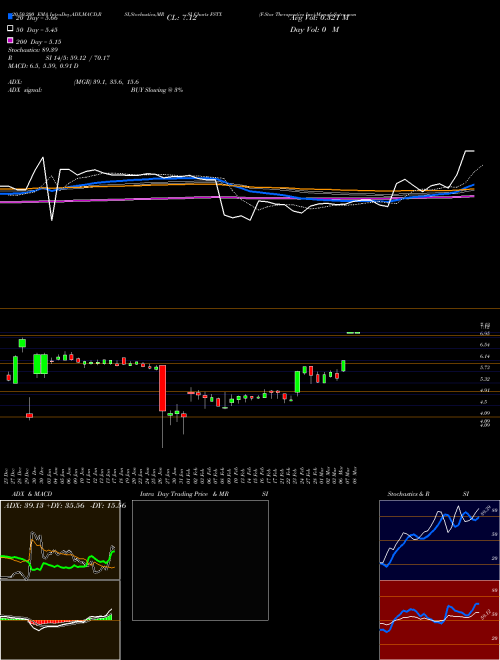
Task: Click the white 50 Day EMA legend swatch
Action: point(10,29)
